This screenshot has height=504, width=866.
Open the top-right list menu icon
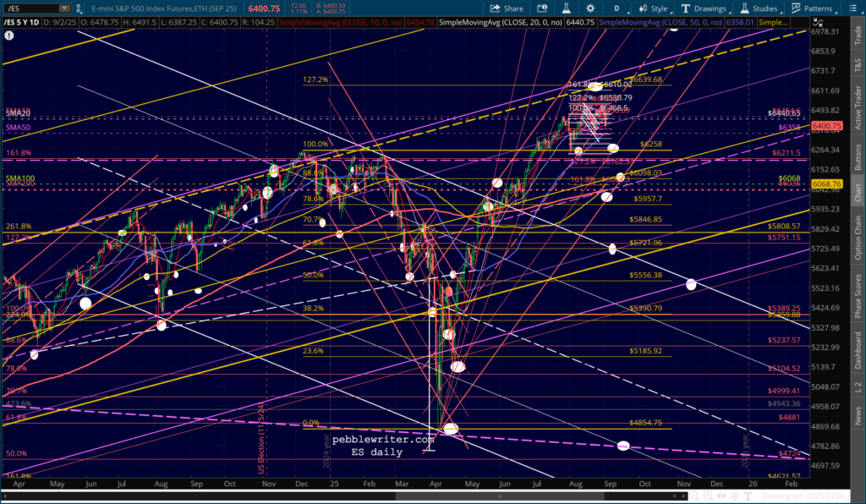point(852,8)
